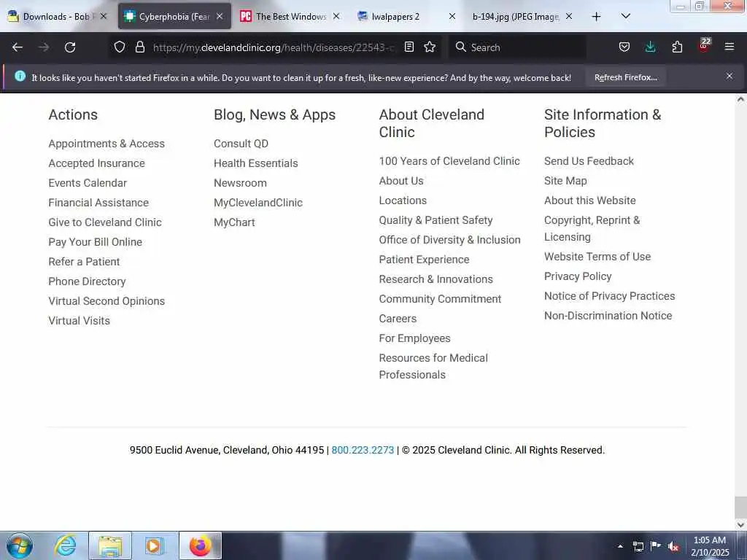747x560 pixels.
Task: Open Firefox downloads panel
Action: coord(650,47)
